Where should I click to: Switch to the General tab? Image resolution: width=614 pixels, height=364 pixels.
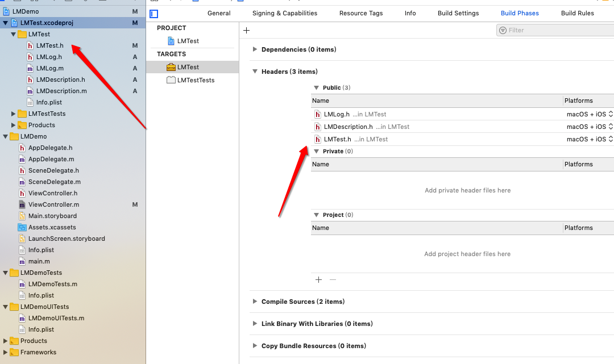(219, 13)
